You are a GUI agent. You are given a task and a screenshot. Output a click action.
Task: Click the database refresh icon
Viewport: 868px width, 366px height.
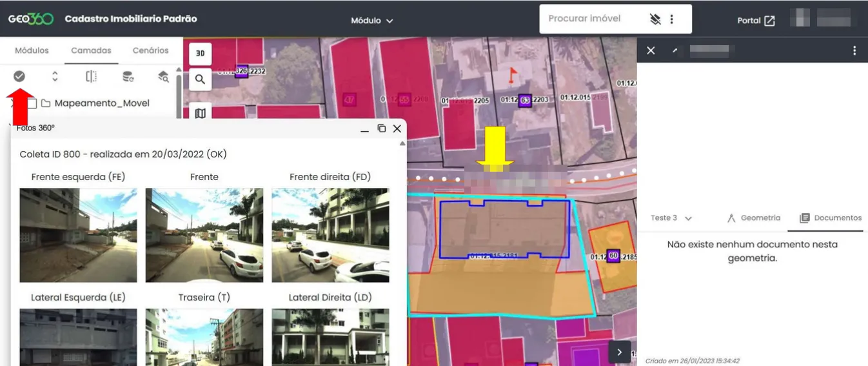click(x=128, y=76)
